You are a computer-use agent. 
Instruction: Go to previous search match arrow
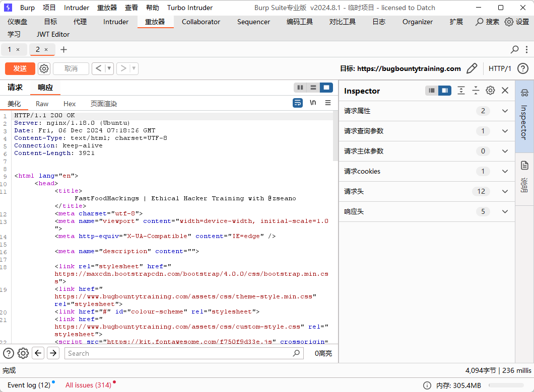[38, 353]
